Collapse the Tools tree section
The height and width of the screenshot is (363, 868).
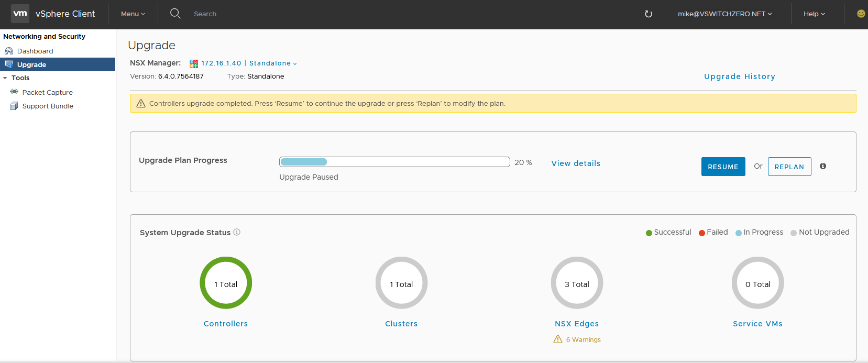point(5,78)
